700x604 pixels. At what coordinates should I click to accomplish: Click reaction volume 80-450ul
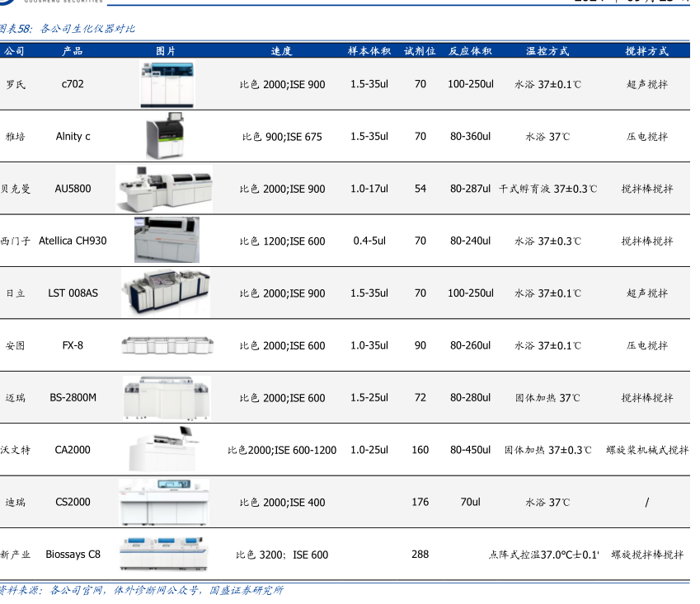[470, 450]
